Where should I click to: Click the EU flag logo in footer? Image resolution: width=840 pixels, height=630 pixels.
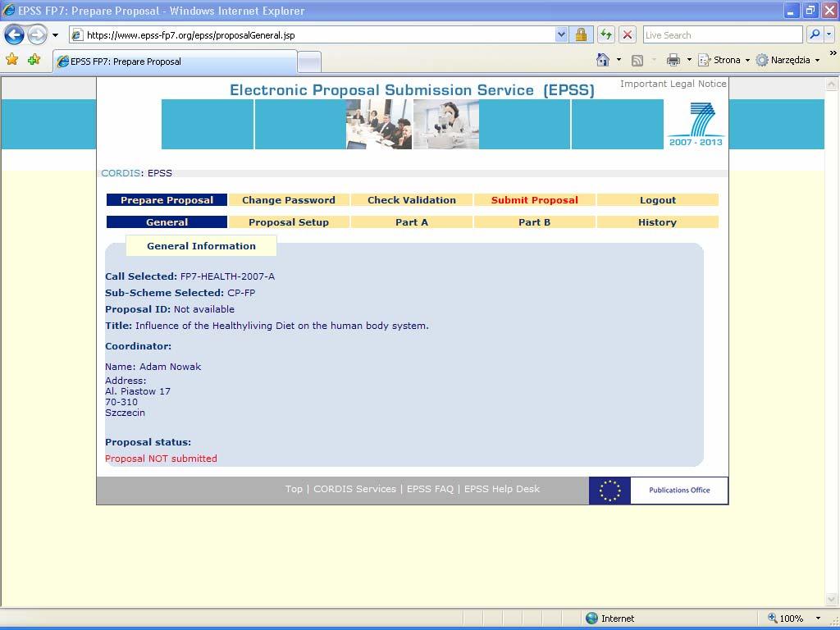pos(609,491)
